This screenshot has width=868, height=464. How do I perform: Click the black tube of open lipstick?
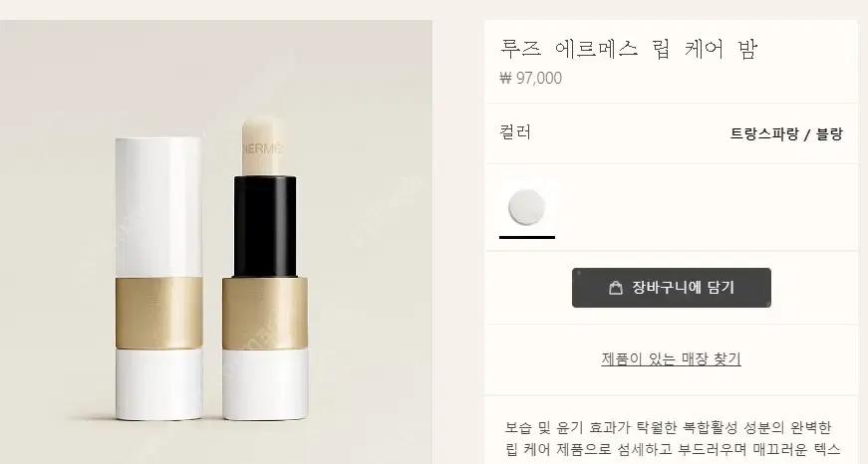265,227
